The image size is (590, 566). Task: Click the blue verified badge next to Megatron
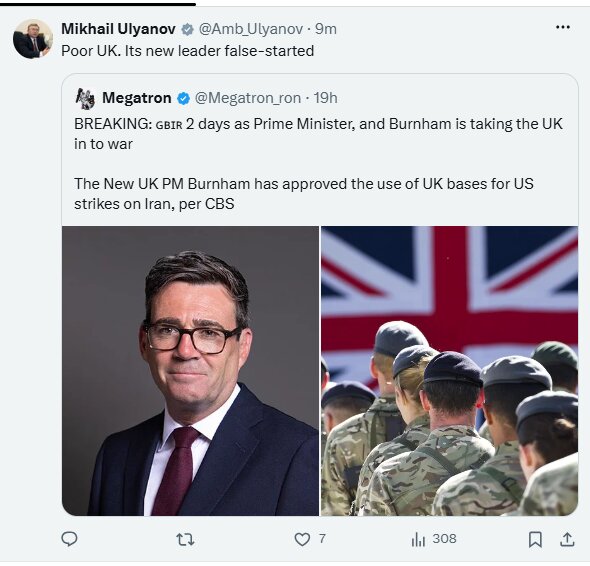click(x=183, y=99)
